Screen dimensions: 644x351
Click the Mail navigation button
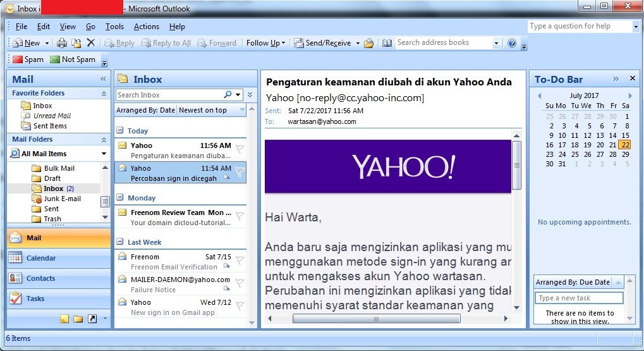click(x=59, y=238)
